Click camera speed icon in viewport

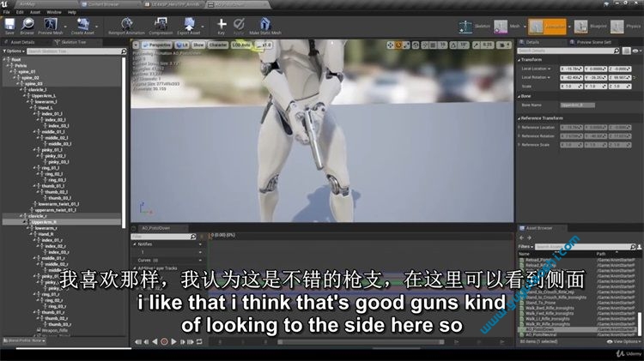tap(504, 45)
